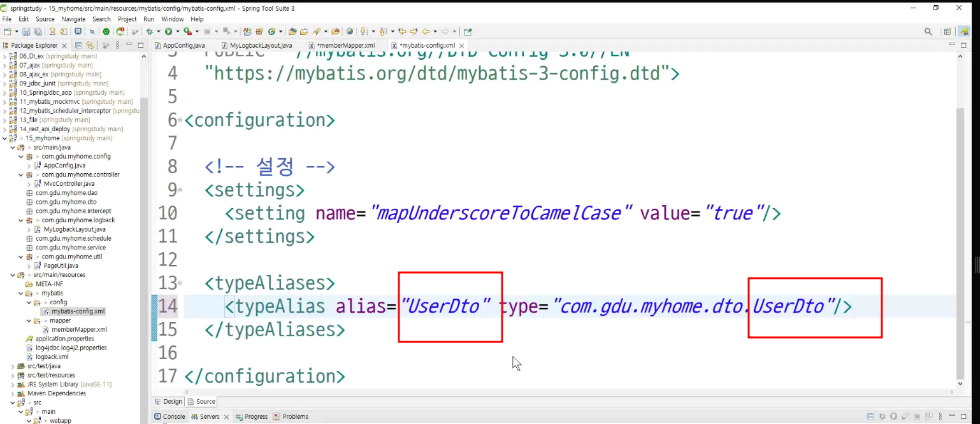Expand the 06_DI_ex project node
Screen dimensions: 980x424
5,56
